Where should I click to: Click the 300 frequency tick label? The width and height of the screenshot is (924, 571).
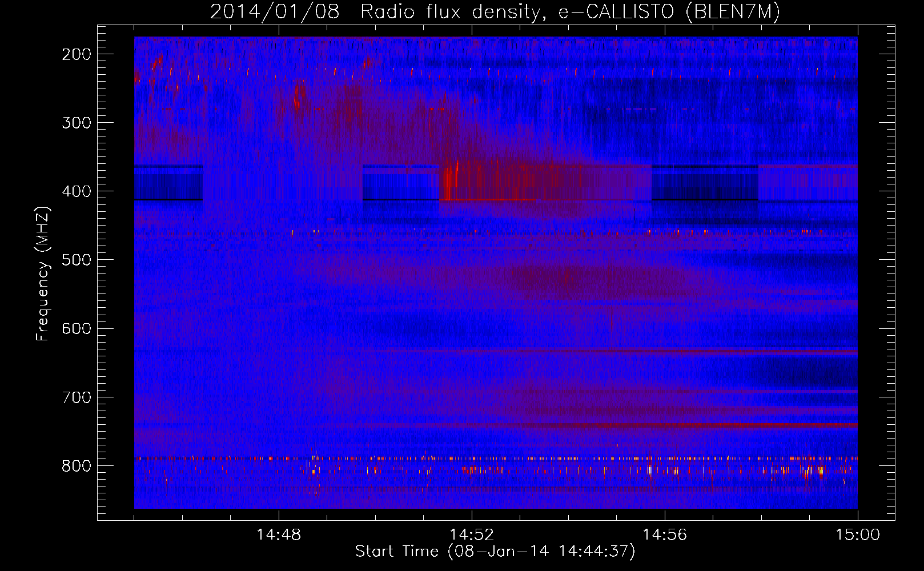[x=77, y=123]
